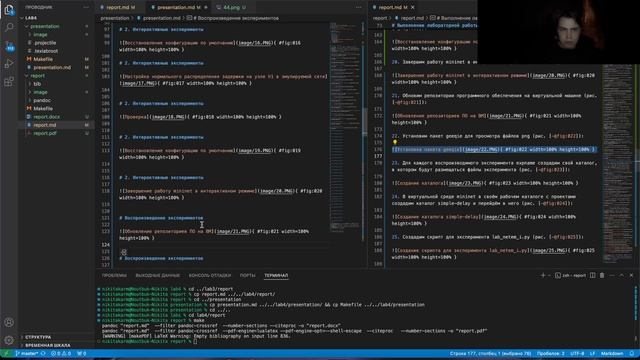Change the UTF-8 encoding in the status bar

pyautogui.click(x=577, y=353)
